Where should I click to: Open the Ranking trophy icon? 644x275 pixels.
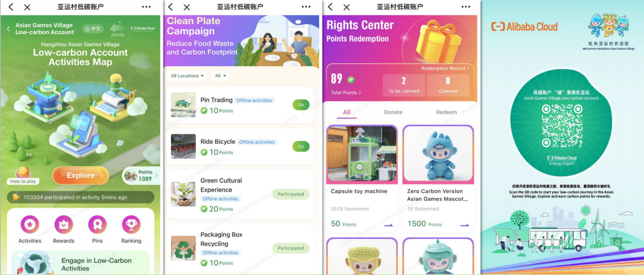(131, 224)
